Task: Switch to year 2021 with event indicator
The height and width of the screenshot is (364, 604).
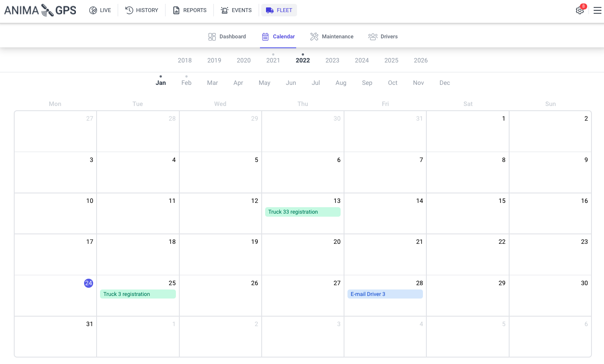Action: 273,60
